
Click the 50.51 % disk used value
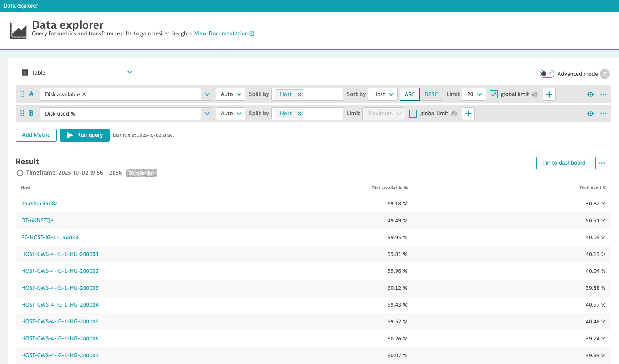596,221
